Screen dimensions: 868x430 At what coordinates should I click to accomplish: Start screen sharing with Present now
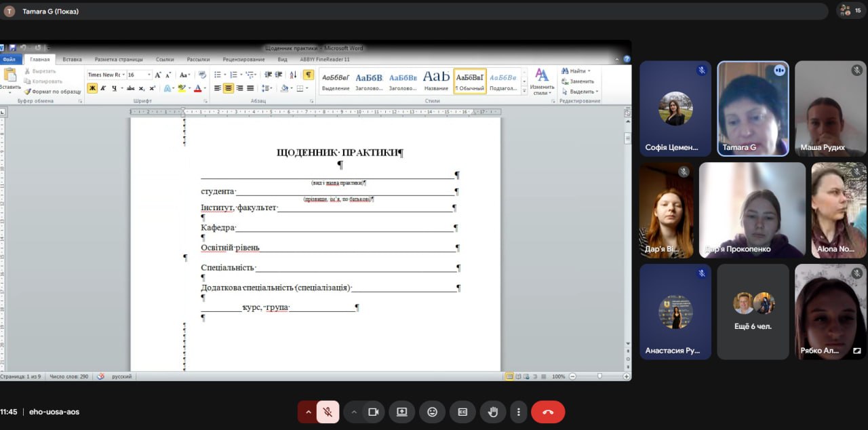(401, 412)
